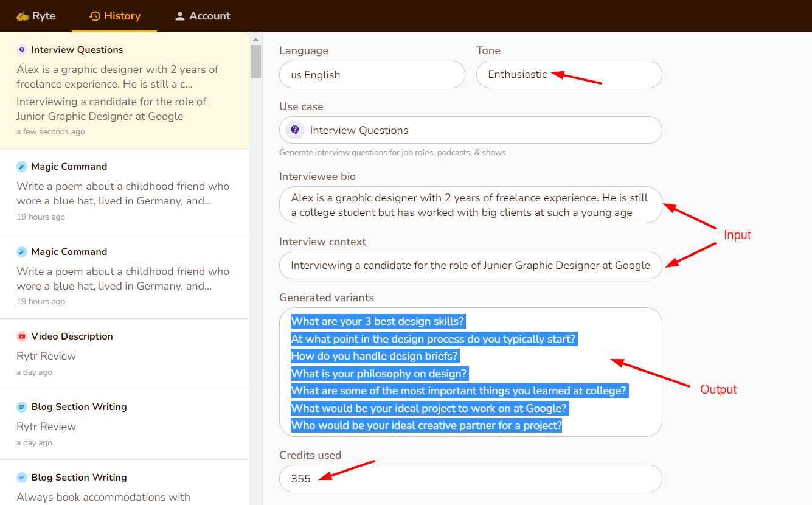Click the second Magic Command wand icon
The height and width of the screenshot is (505, 812).
pyautogui.click(x=22, y=252)
